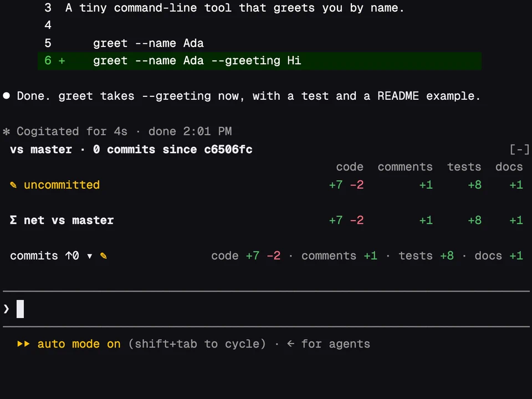This screenshot has height=399, width=532.
Task: Click the prompt chevron icon
Action: tap(6, 309)
